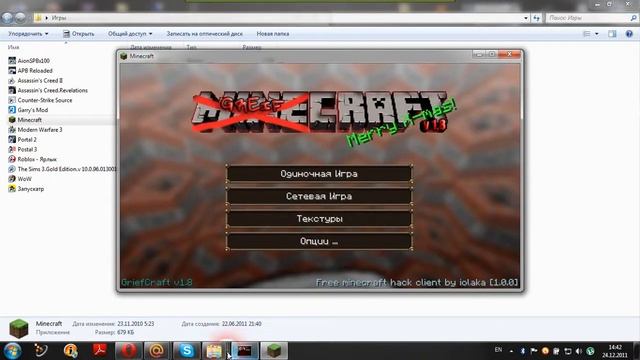The width and height of the screenshot is (640, 360).
Task: Select the Assassin's Creed II icon
Action: click(x=12, y=80)
